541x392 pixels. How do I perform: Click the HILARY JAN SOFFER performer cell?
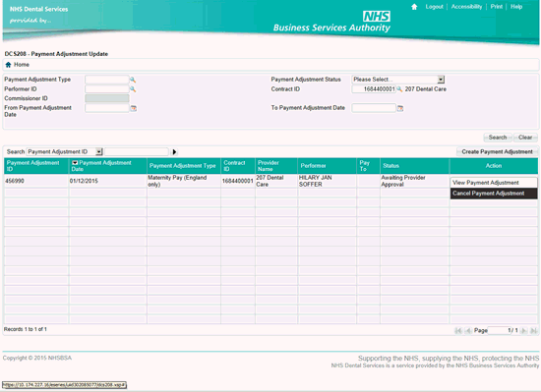(327, 181)
